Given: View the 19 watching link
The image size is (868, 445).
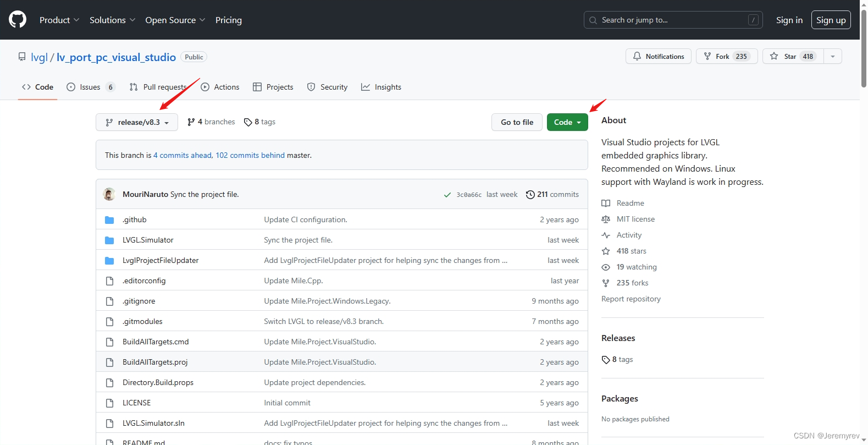Looking at the screenshot, I should click(x=629, y=267).
